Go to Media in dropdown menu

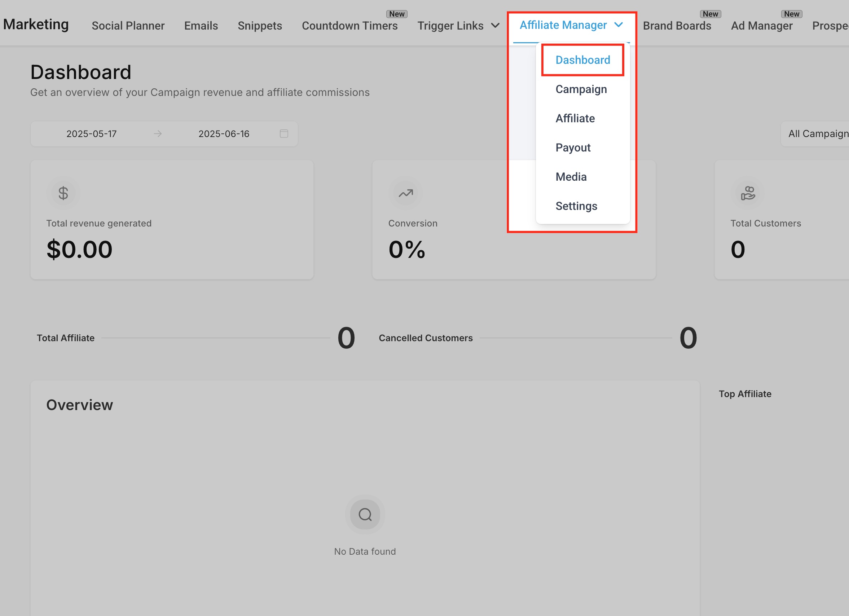pos(571,177)
